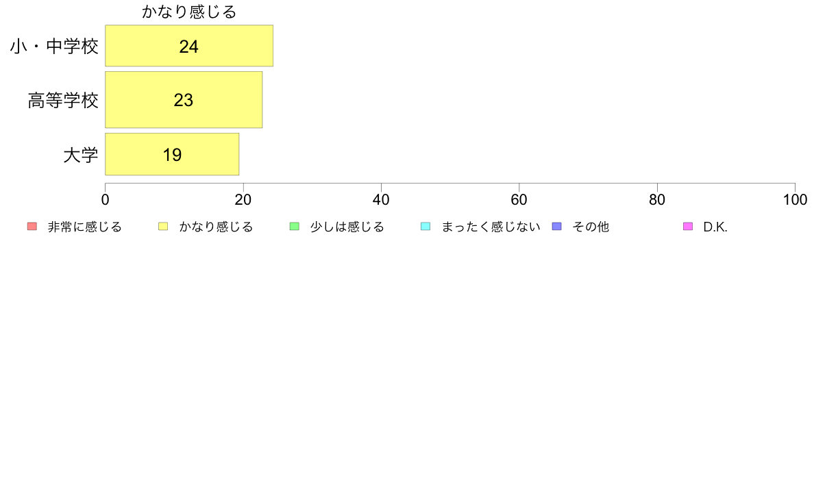This screenshot has height=504, width=814.
Task: Click the かなり感じる chart title
Action: pyautogui.click(x=189, y=12)
